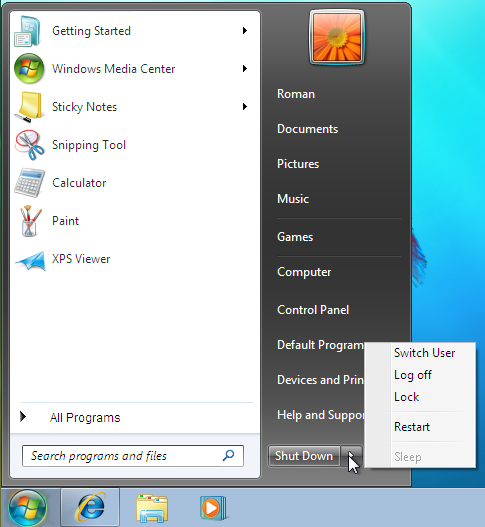Expand Sticky Notes jump list arrow
485x527 pixels.
coord(245,107)
